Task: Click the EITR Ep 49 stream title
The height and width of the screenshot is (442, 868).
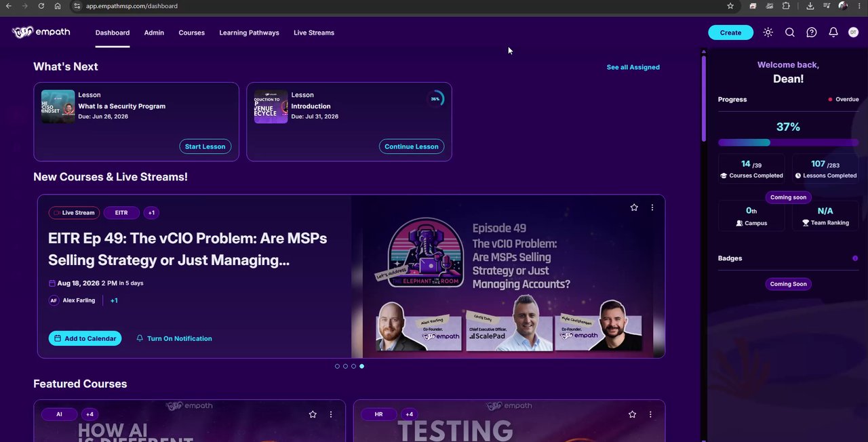Action: click(188, 249)
